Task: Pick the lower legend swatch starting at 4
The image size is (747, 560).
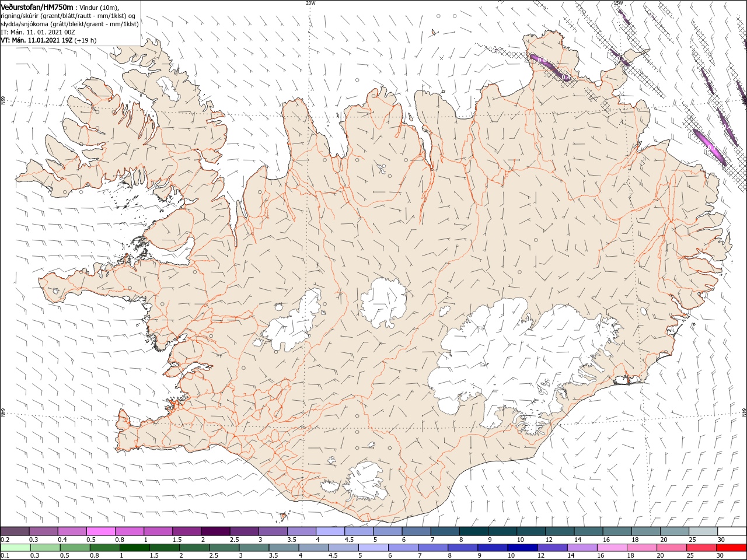Action: point(314,548)
